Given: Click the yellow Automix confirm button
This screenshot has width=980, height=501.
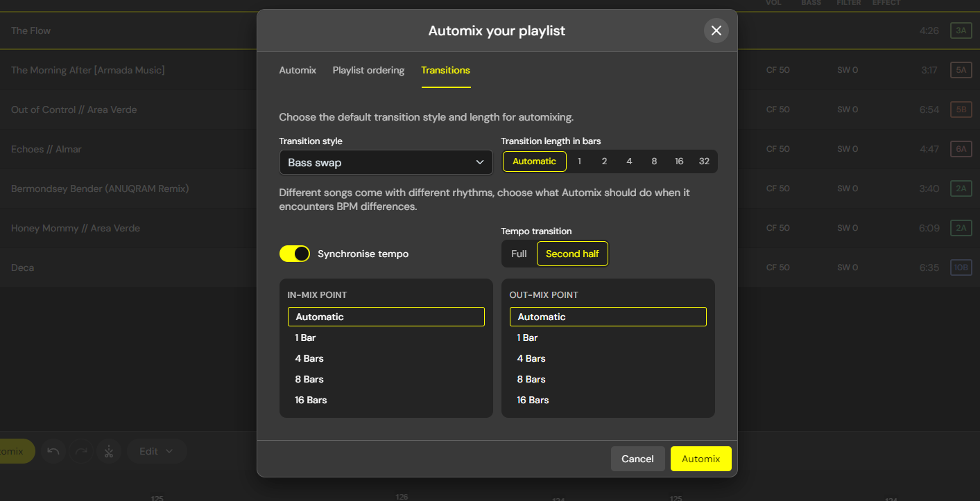Looking at the screenshot, I should pyautogui.click(x=700, y=459).
